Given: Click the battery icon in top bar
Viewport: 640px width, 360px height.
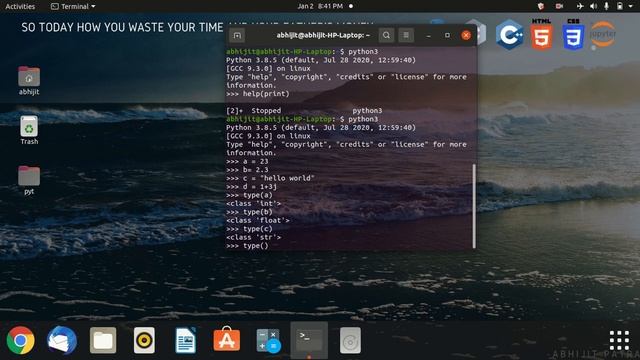Looking at the screenshot, I should click(620, 6).
